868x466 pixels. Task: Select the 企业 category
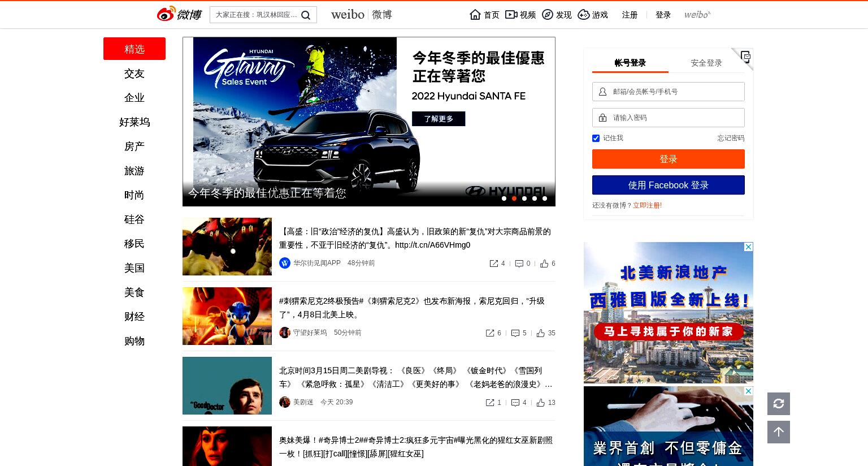134,98
